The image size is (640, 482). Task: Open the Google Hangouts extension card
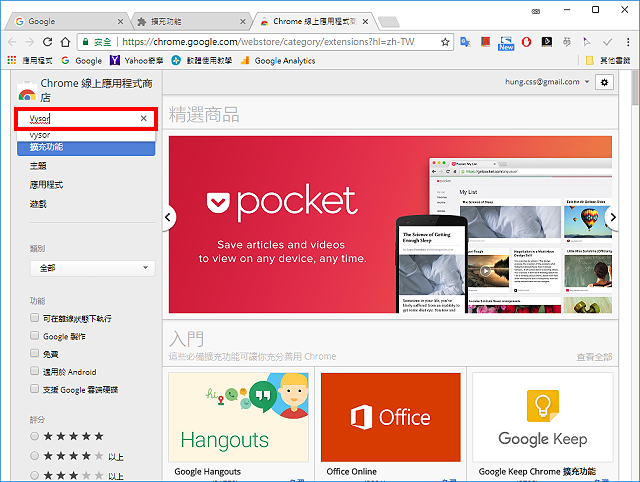[238, 426]
